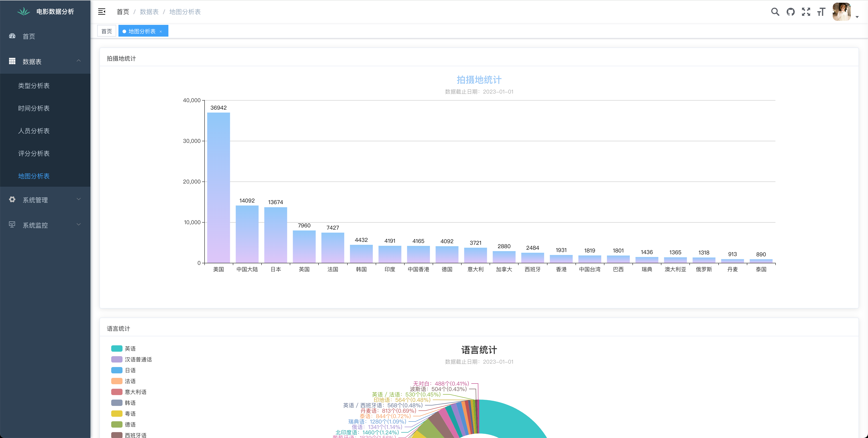Screen dimensions: 868x438
Task: Open 时间分析表 in the sidebar
Action: pos(45,108)
